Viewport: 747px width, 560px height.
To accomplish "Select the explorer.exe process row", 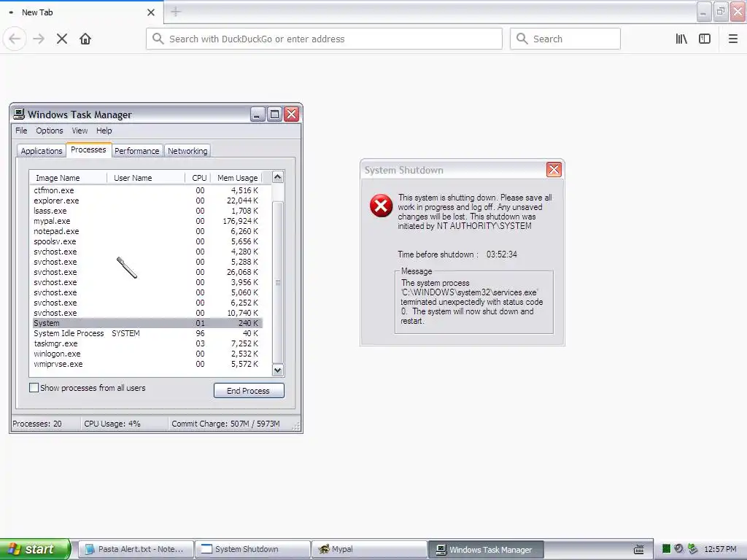I will click(147, 201).
